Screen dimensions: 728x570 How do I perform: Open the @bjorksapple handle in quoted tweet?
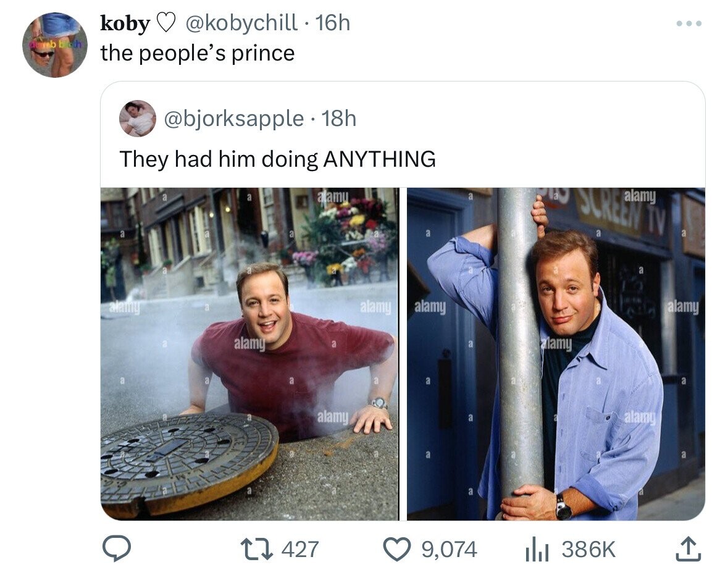[234, 119]
